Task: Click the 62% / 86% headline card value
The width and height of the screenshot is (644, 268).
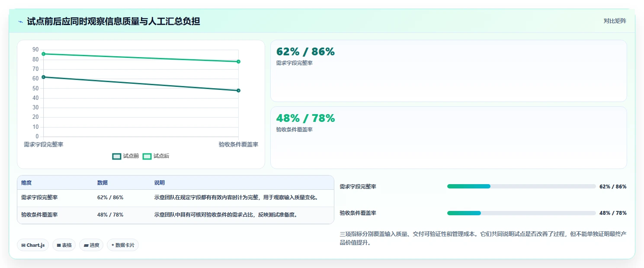Action: pyautogui.click(x=305, y=52)
